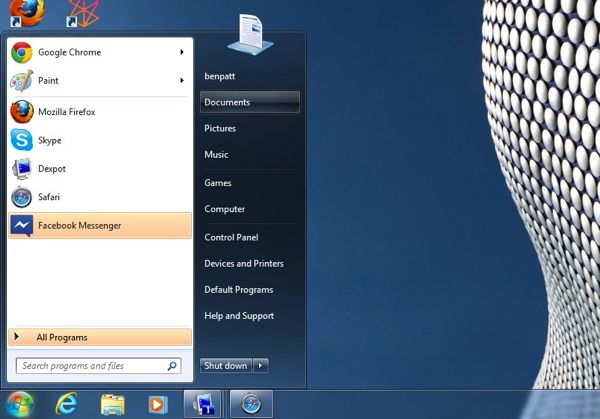Viewport: 600px width, 419px height.
Task: Open the Documents folder
Action: [249, 102]
